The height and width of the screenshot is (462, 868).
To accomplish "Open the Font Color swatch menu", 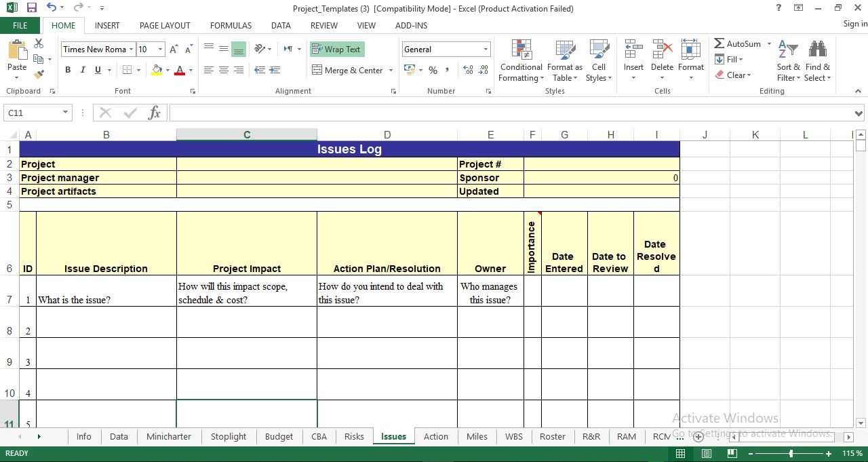I will tap(191, 70).
